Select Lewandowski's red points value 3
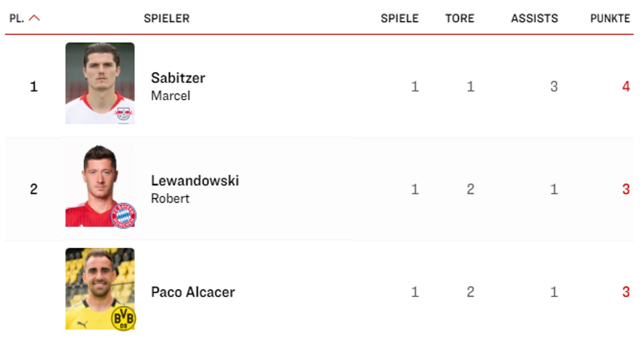This screenshot has height=338, width=644. click(x=625, y=189)
